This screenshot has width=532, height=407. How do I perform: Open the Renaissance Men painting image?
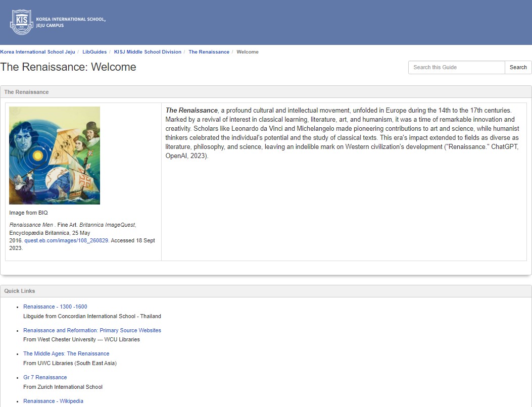click(55, 156)
